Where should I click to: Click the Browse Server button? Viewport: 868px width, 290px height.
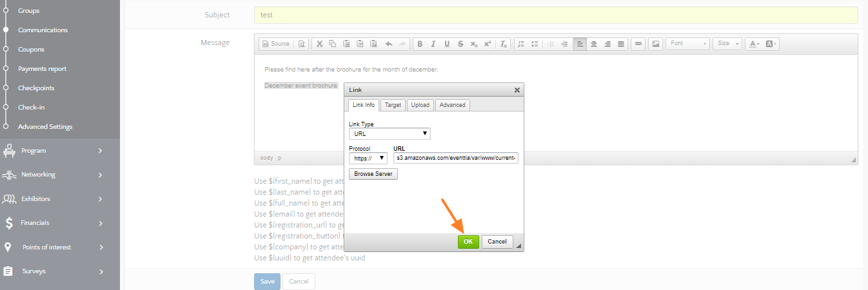(373, 174)
